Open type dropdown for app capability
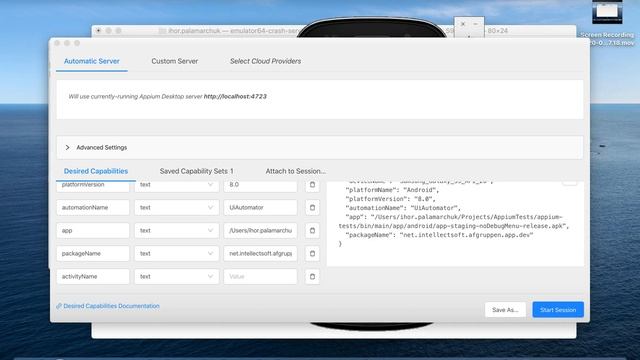The image size is (640, 360). coord(176,231)
